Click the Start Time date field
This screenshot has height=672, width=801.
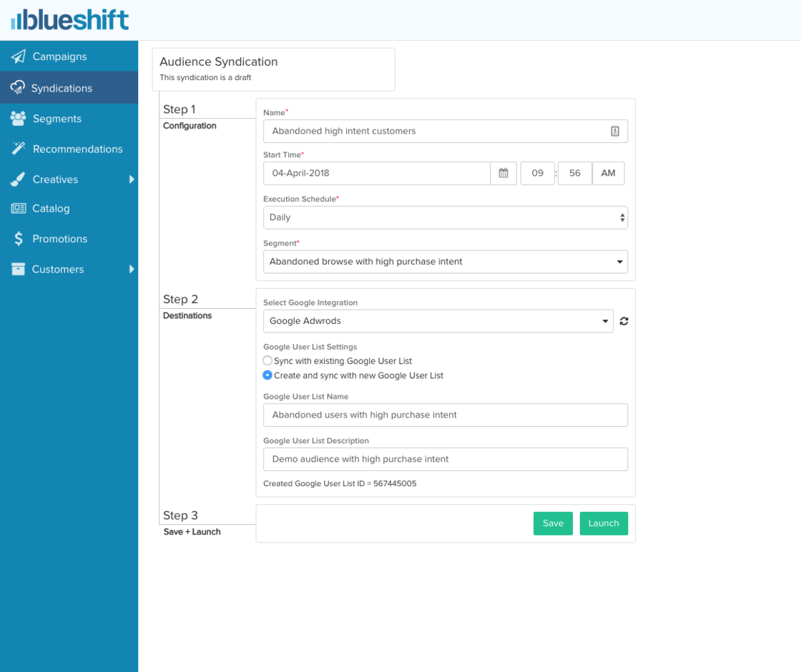point(376,173)
